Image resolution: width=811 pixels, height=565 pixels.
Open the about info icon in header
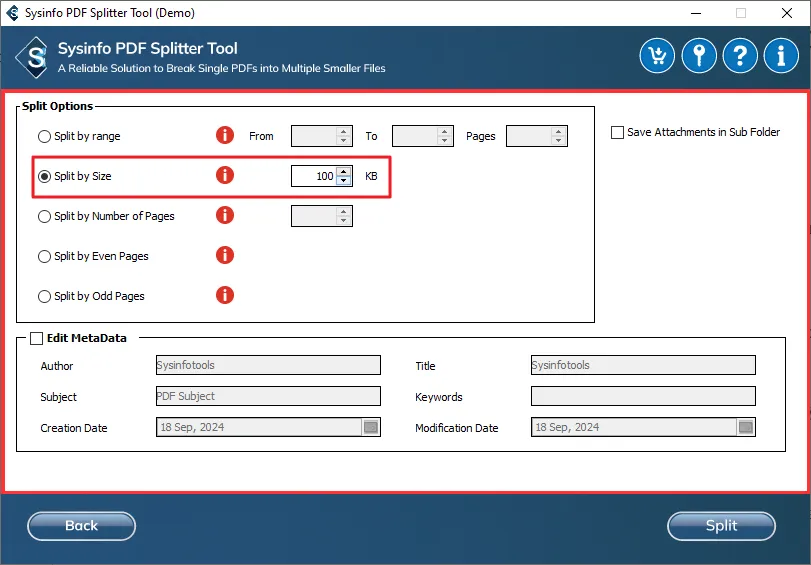point(781,56)
